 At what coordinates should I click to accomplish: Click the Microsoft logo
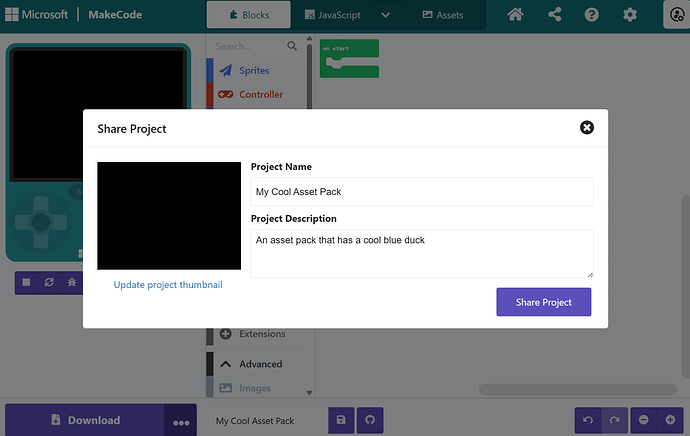37,15
